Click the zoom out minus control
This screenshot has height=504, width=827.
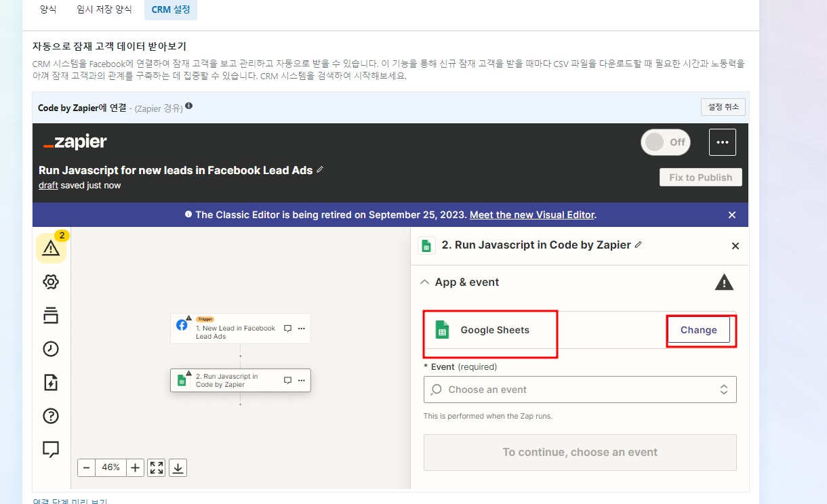[x=86, y=467]
